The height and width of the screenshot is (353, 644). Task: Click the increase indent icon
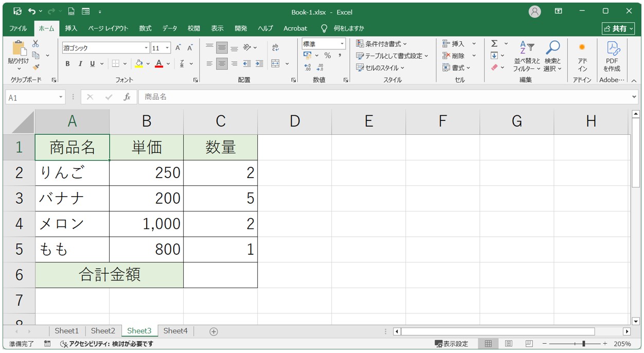click(x=259, y=64)
